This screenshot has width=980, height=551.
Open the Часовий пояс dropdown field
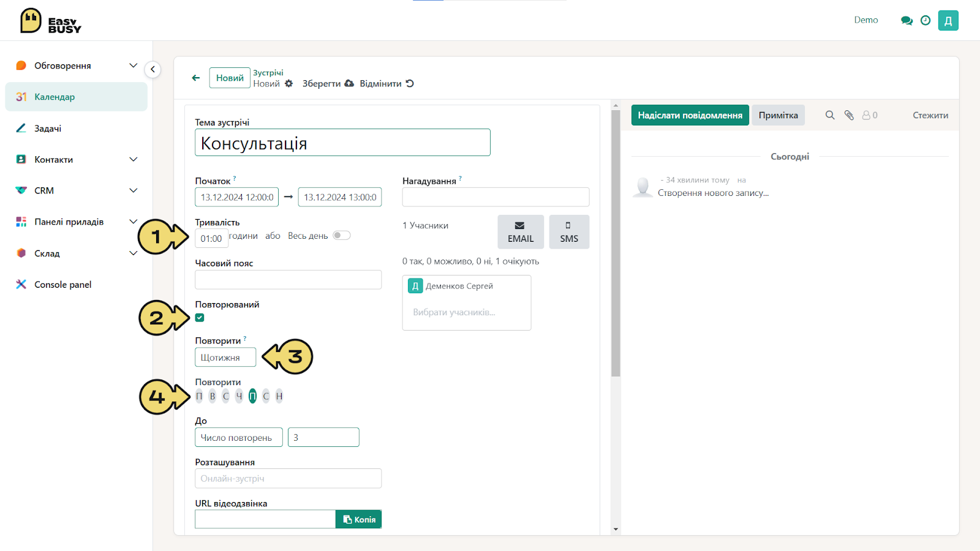point(288,280)
